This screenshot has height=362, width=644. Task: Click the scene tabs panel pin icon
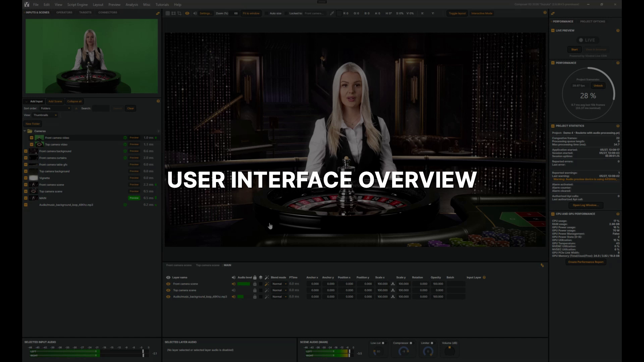[x=542, y=265]
